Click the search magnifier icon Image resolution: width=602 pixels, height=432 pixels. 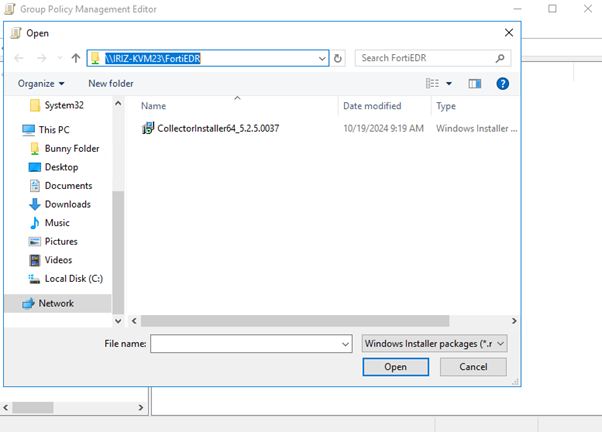[x=500, y=58]
